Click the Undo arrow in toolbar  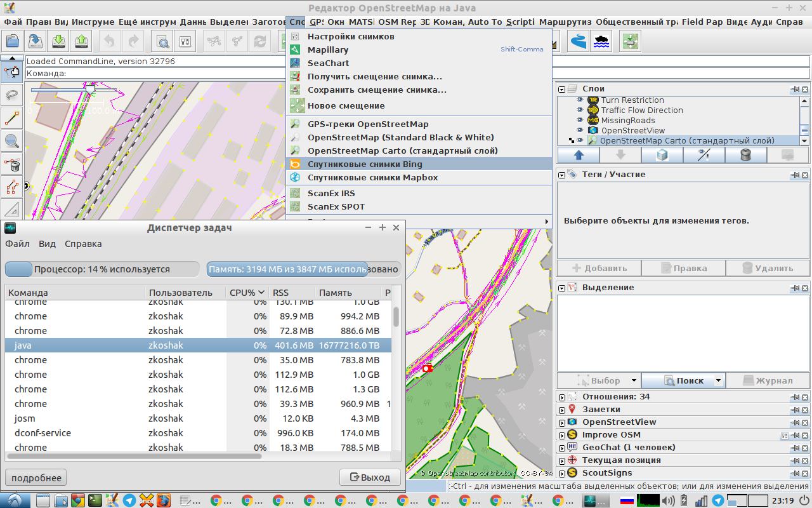109,42
